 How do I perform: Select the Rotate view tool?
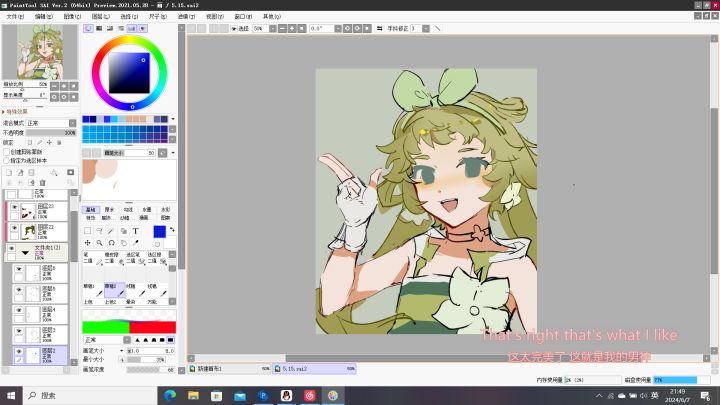click(x=111, y=242)
